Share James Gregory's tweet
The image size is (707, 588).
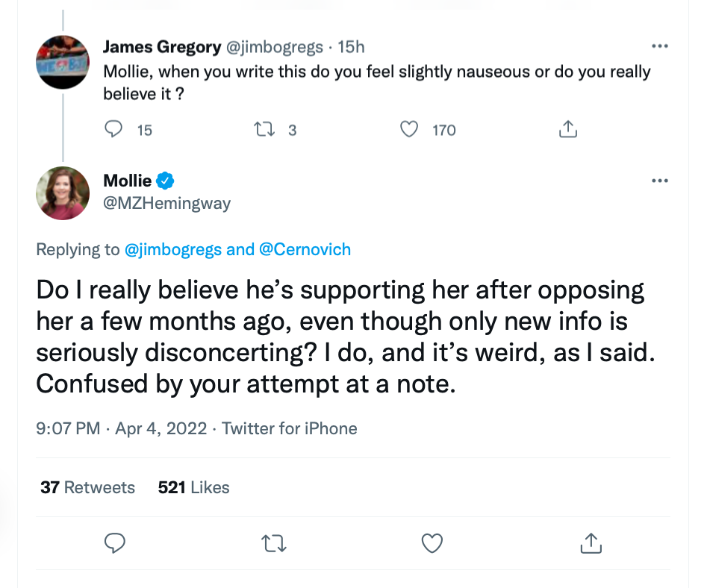pos(567,130)
